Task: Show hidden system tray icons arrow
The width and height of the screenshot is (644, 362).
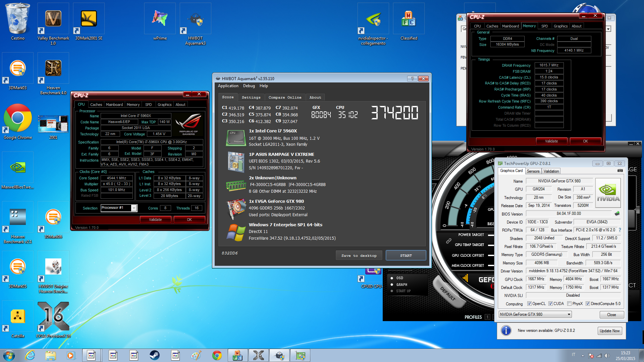Action: click(583, 356)
